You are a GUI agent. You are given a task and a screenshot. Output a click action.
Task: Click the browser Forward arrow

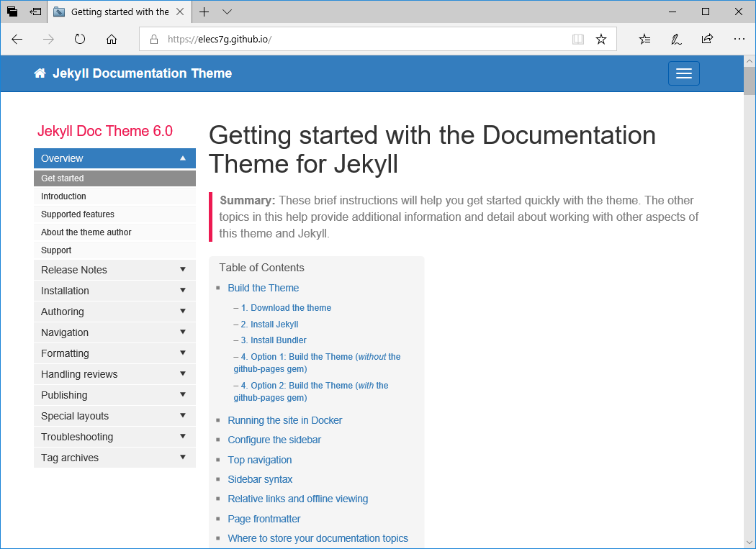[x=48, y=39]
